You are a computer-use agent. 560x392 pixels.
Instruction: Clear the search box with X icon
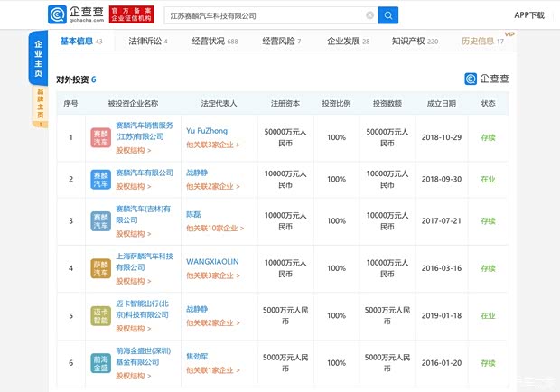click(x=369, y=15)
